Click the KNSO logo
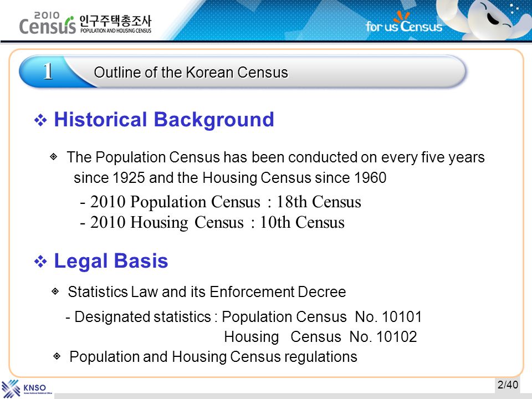 click(27, 389)
